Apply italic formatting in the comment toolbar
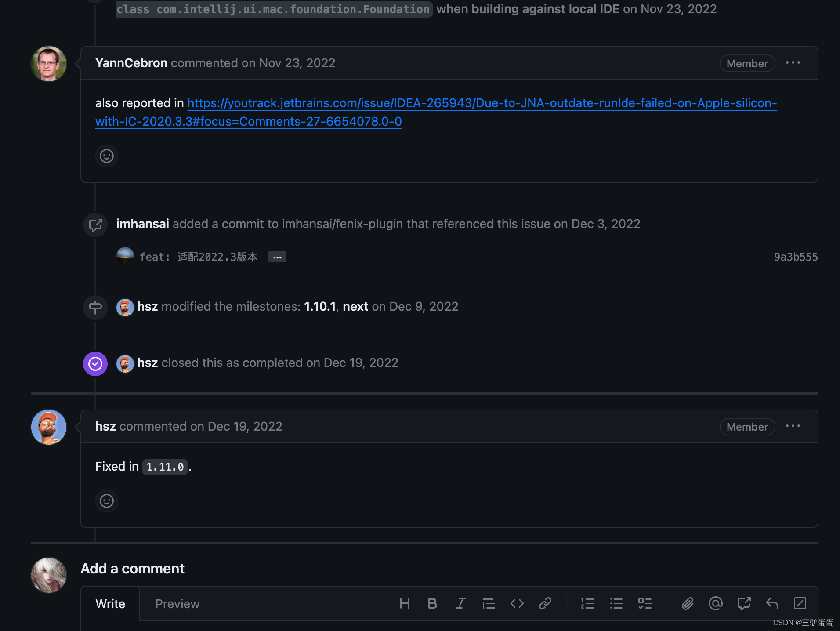This screenshot has height=631, width=840. pos(460,603)
